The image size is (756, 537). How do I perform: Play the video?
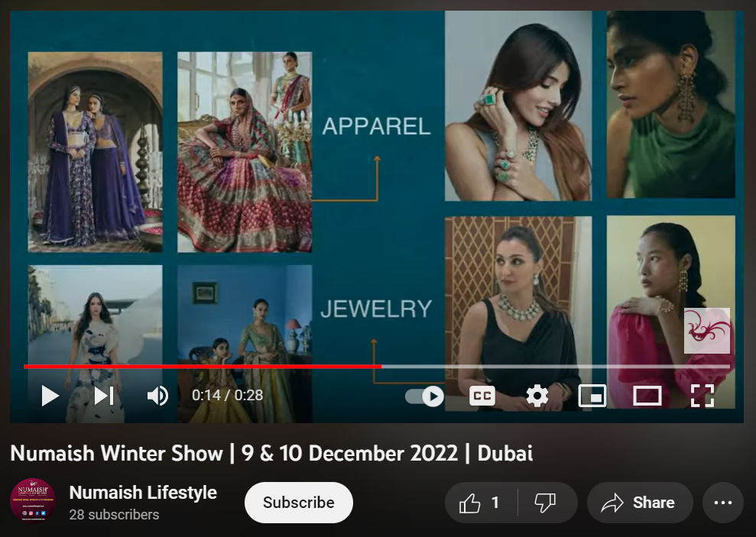(50, 396)
